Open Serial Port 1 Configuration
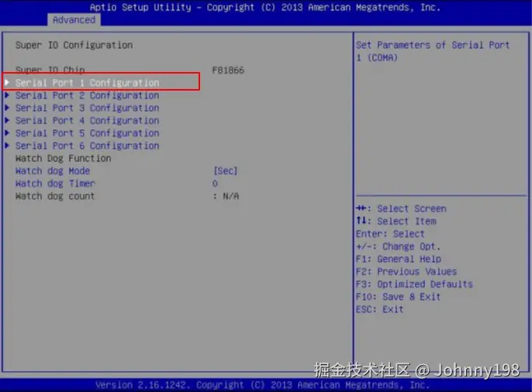 pos(87,83)
